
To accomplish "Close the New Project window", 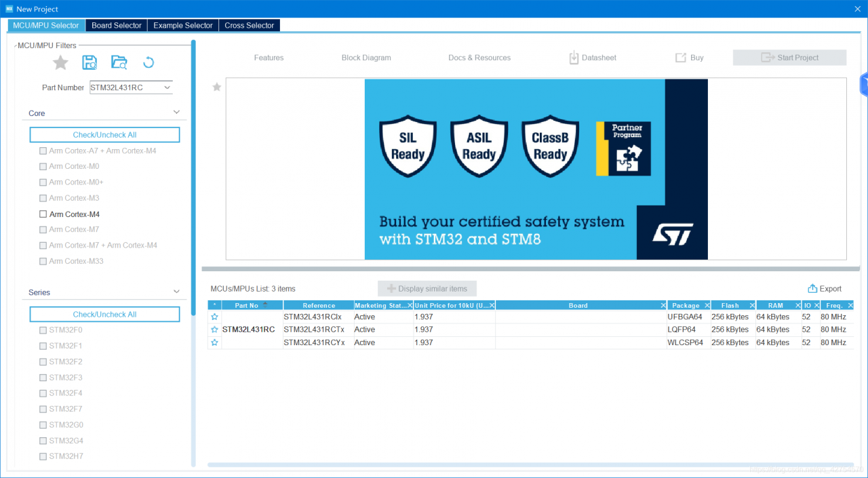I will pos(857,9).
